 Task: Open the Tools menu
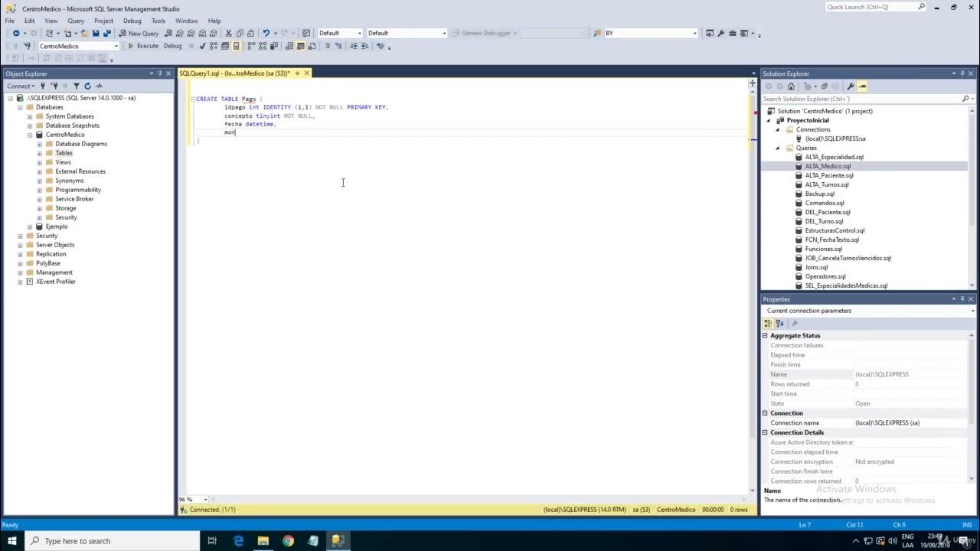[x=158, y=21]
